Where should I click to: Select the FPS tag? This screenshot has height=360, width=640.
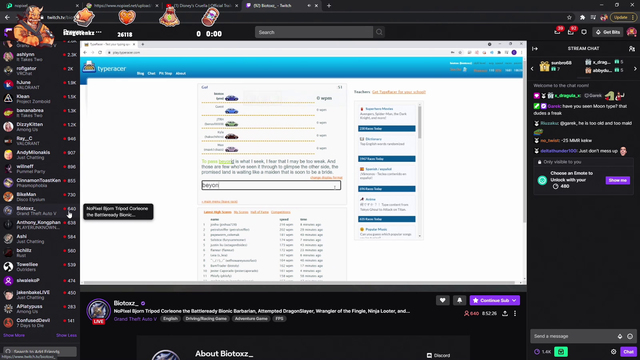279,319
